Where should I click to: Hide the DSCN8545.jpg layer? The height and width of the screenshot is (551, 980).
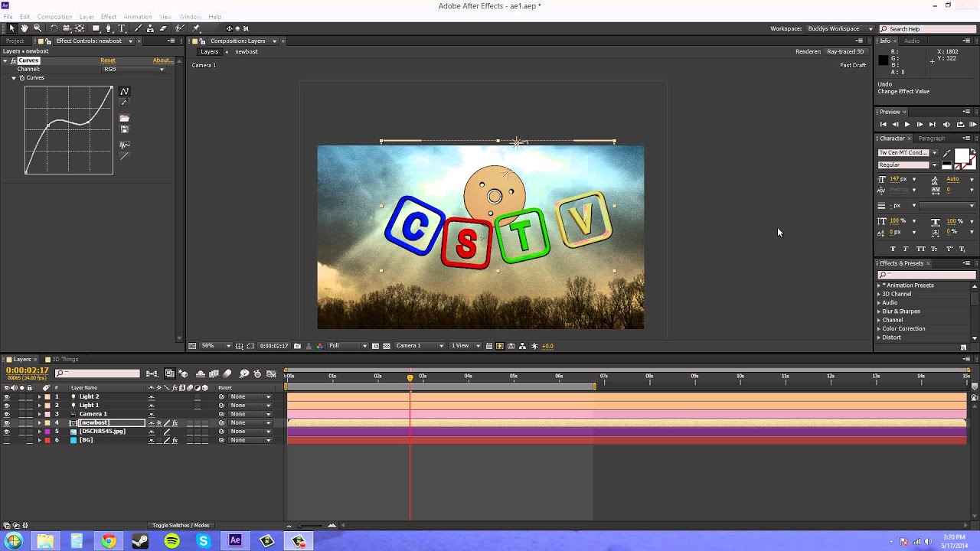coord(7,432)
